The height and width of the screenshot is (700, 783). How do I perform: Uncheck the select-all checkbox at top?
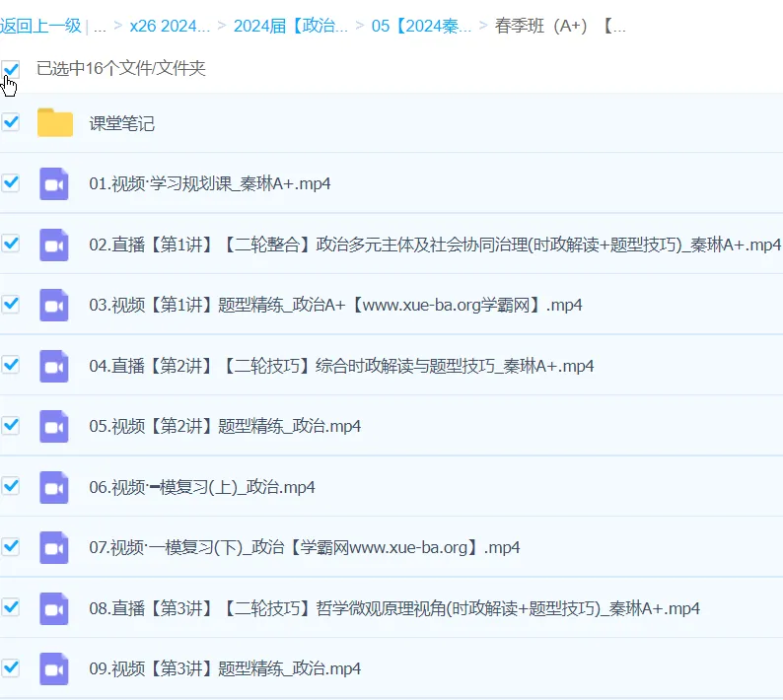tap(11, 69)
